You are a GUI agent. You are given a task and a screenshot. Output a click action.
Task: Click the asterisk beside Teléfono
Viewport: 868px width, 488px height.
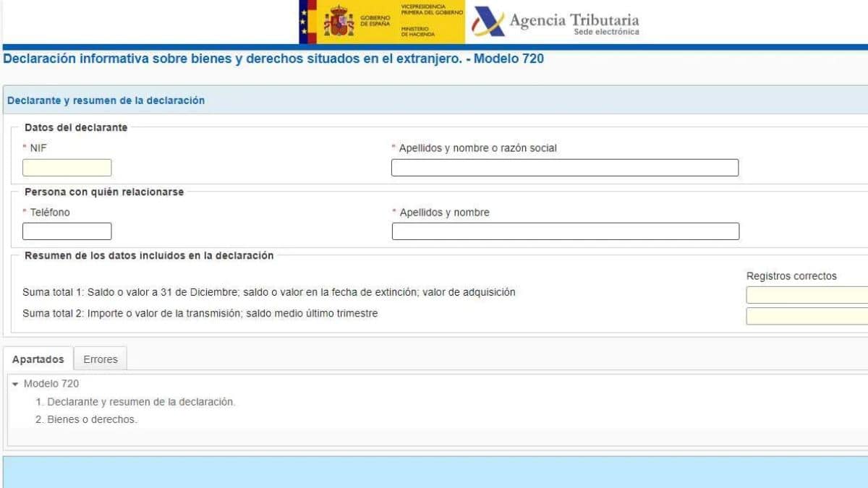(24, 212)
